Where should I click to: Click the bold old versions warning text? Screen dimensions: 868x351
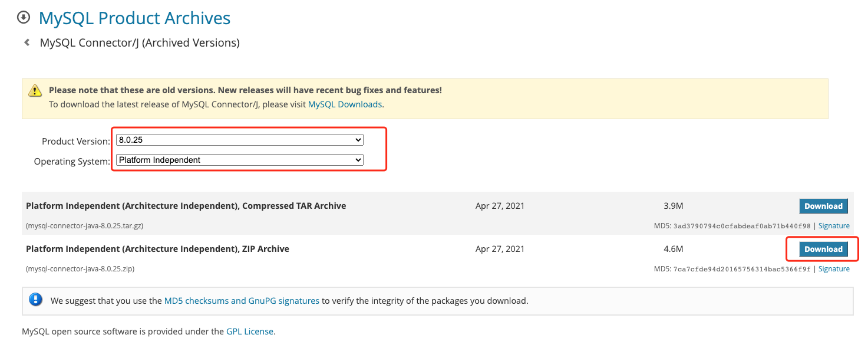coord(245,90)
